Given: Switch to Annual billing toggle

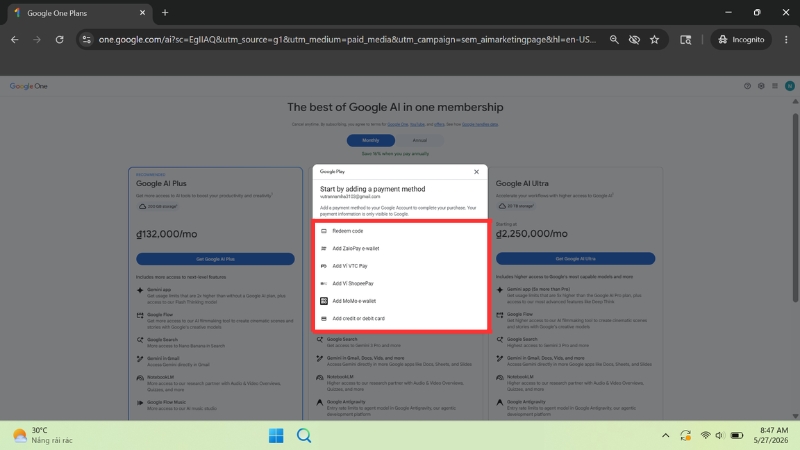Looking at the screenshot, I should (419, 140).
